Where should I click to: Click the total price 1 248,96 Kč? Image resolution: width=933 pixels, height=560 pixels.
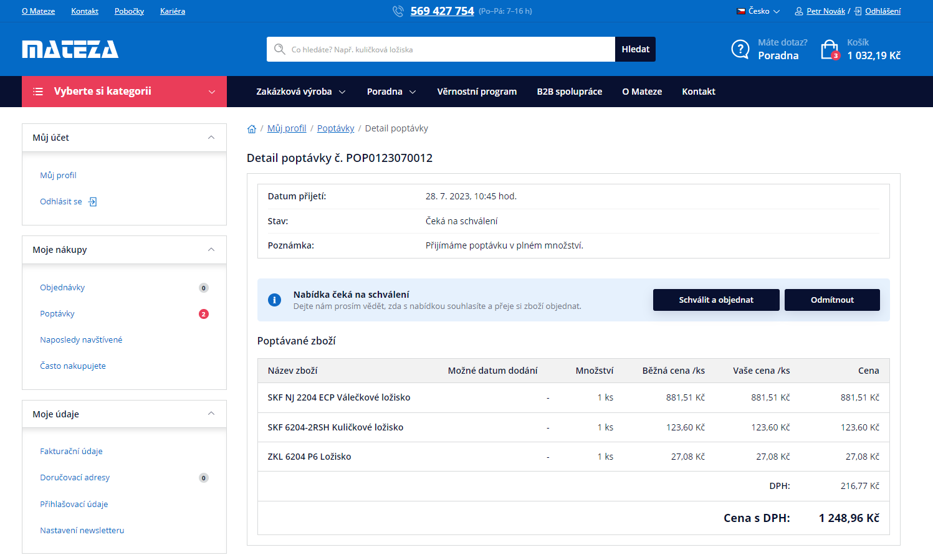pos(849,518)
